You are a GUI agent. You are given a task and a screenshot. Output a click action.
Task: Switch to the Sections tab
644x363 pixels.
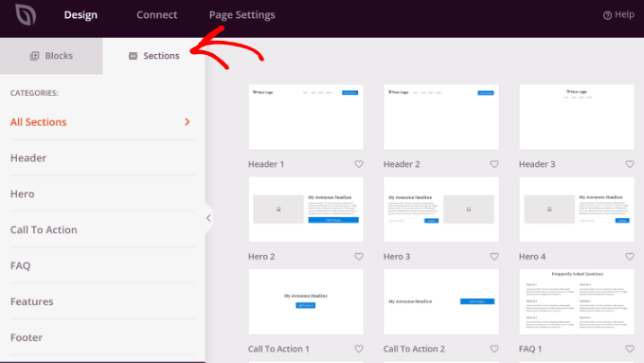[154, 56]
